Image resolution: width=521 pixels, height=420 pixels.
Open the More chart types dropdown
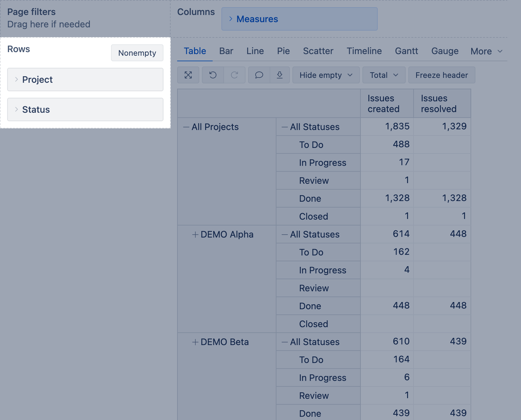(486, 51)
